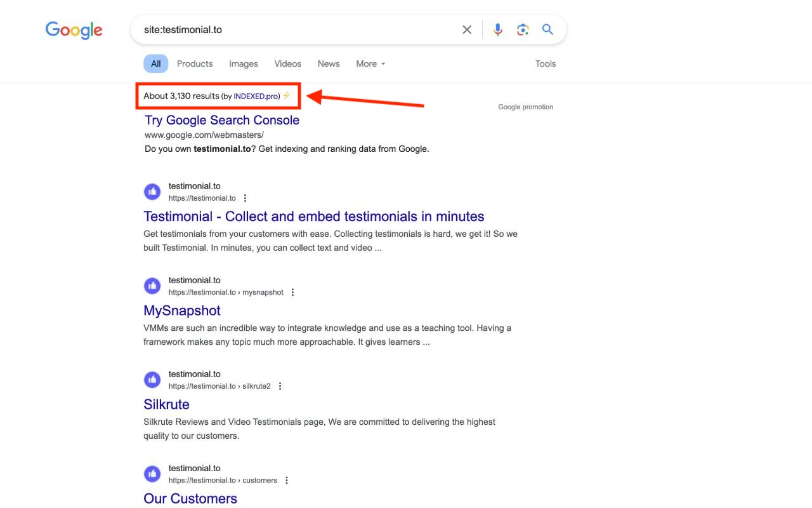Screen dimensions: 812x508
Task: Open the Tools options
Action: coord(546,63)
